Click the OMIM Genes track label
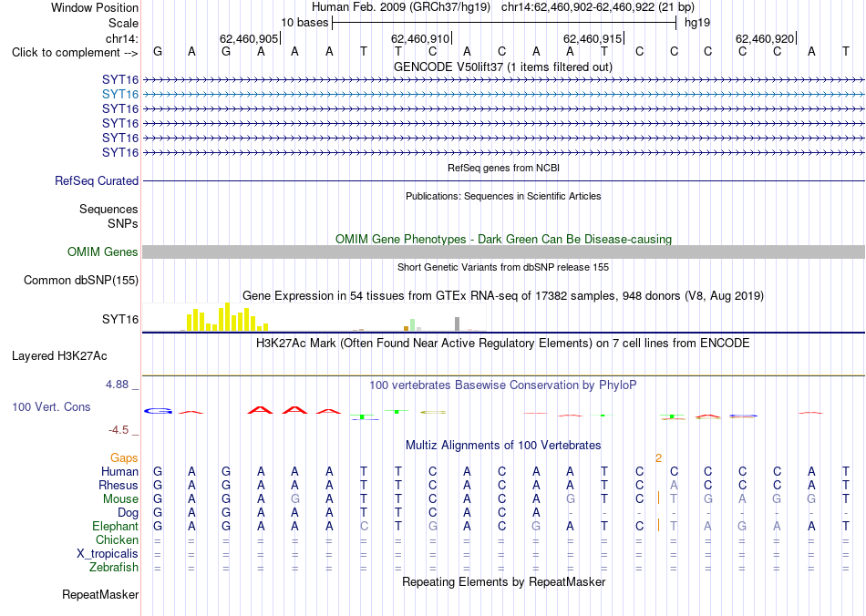This screenshot has height=616, width=866. point(103,252)
